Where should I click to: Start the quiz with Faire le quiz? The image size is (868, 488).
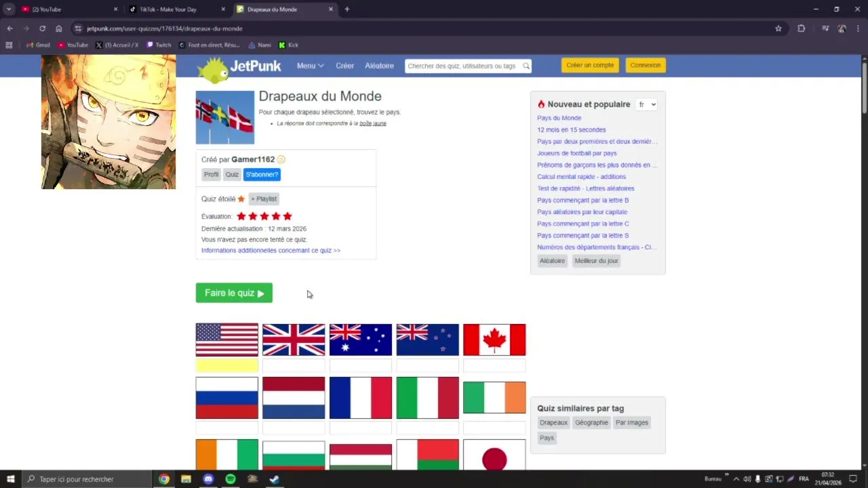click(x=234, y=293)
